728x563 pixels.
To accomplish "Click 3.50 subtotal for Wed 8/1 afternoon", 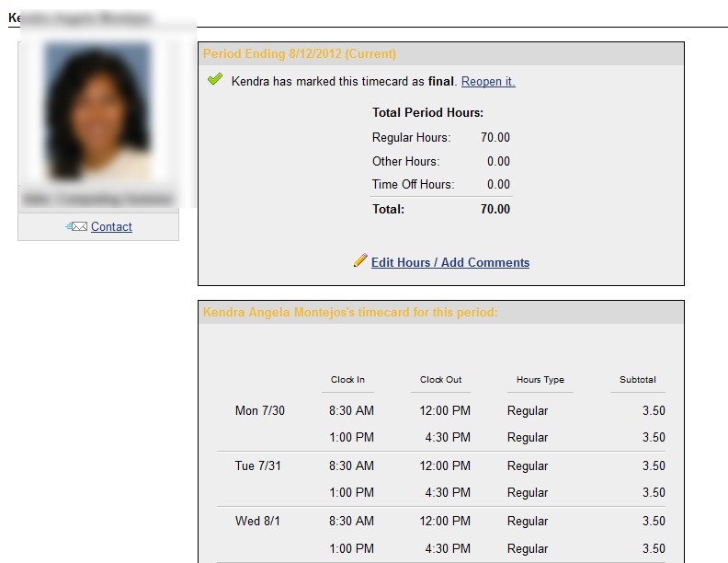I will [x=654, y=548].
